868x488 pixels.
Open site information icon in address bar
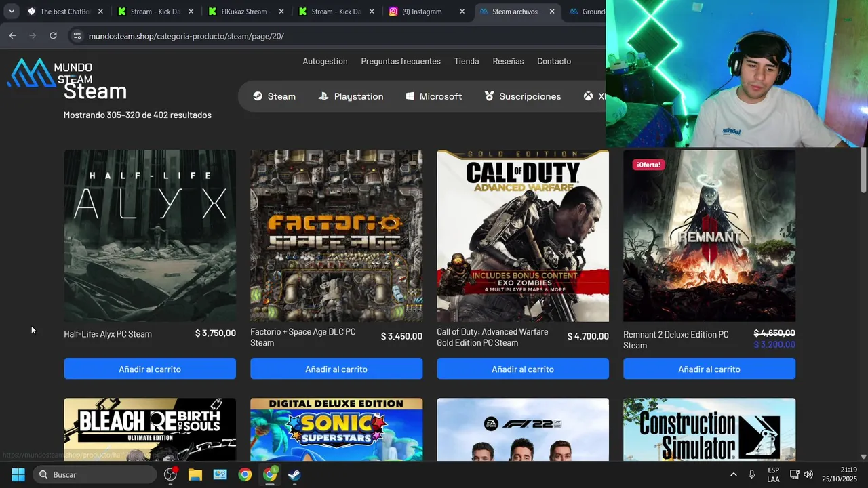77,36
